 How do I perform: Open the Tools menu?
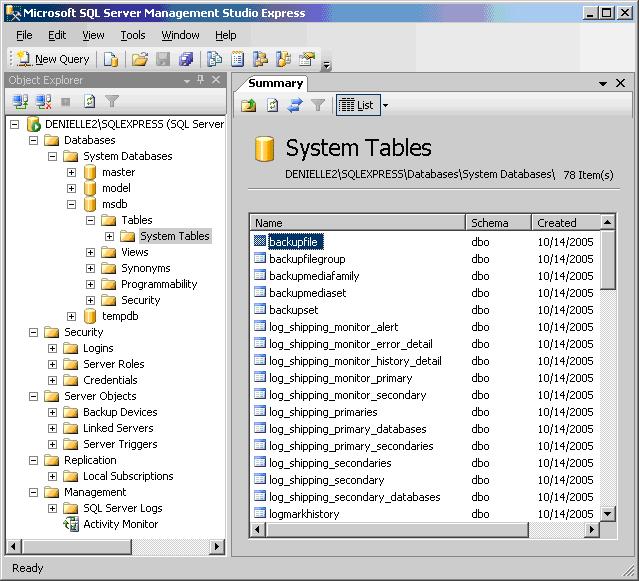(x=133, y=35)
